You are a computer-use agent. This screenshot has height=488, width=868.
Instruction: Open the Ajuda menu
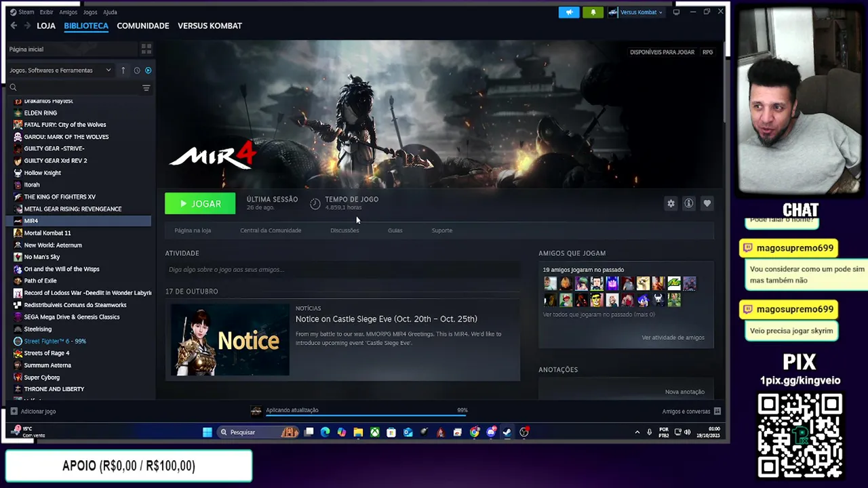click(110, 12)
